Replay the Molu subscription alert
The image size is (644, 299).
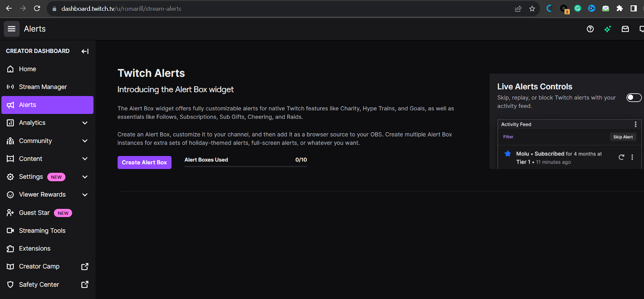coord(621,157)
